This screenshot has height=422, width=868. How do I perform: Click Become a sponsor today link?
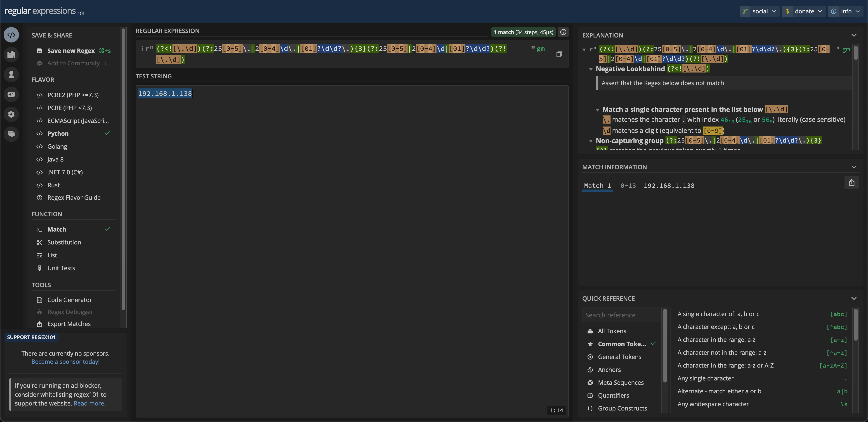tap(65, 361)
